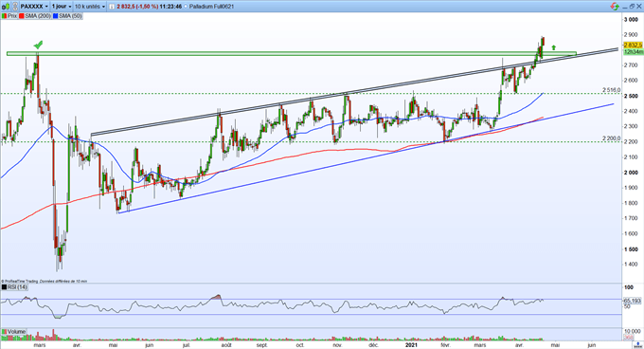Click the 2021 label on time axis
Viewport: 644px width, 349px height.
point(411,345)
